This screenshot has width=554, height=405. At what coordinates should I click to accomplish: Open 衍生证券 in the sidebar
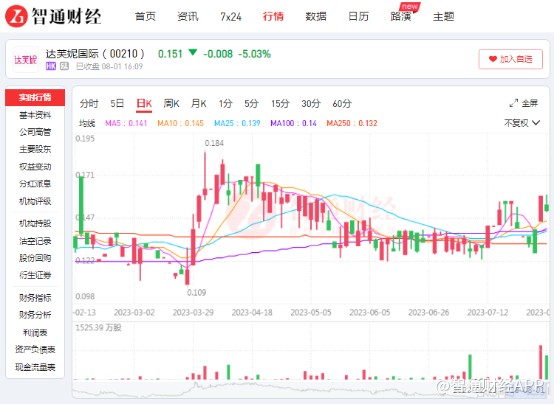(x=35, y=275)
